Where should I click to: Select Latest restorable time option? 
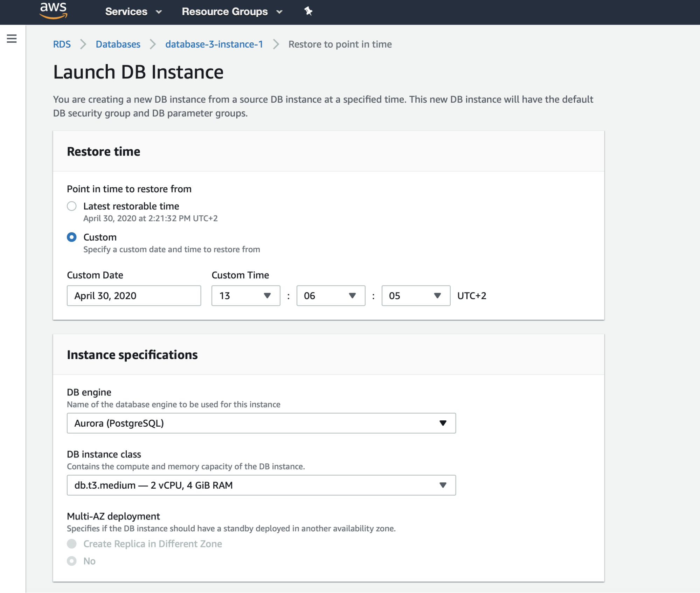pos(72,206)
